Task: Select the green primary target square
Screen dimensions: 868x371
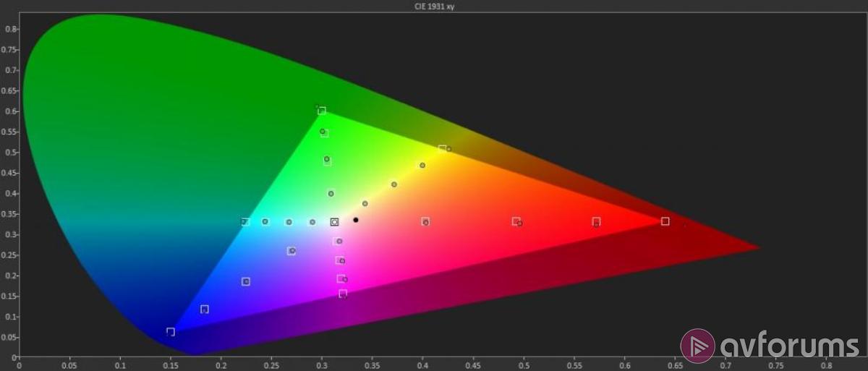Action: coord(322,111)
